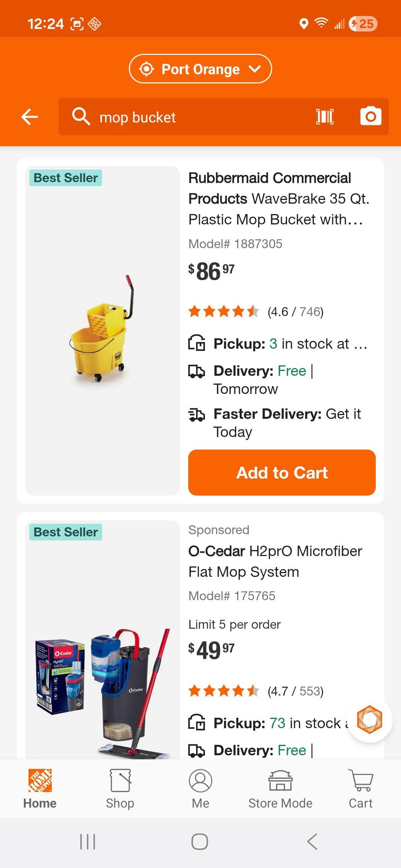Open the Rubbermaid WaveBrake product title

pyautogui.click(x=278, y=199)
